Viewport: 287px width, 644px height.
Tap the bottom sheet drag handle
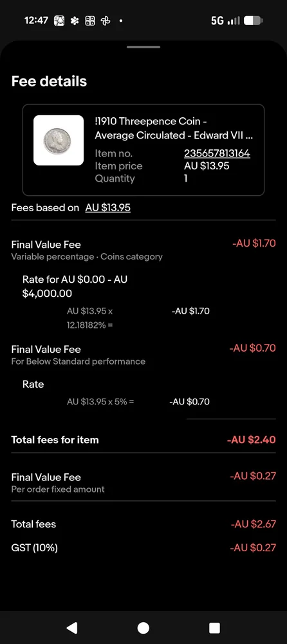pos(143,47)
